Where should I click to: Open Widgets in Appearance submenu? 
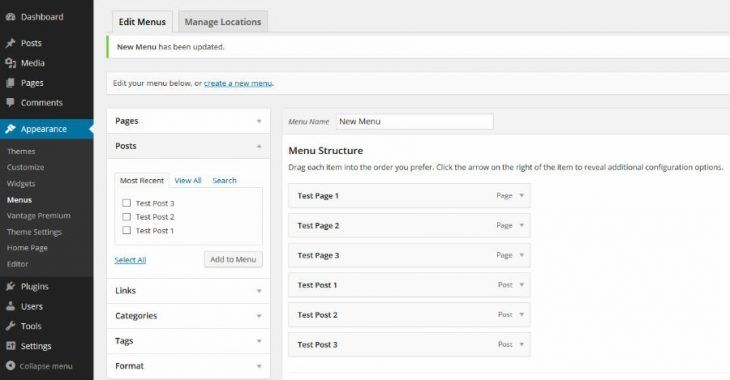coord(21,183)
